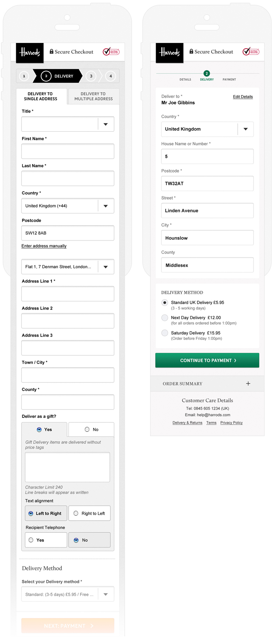Go to step 1 circle in progress bar
This screenshot has width=273, height=644.
(24, 76)
